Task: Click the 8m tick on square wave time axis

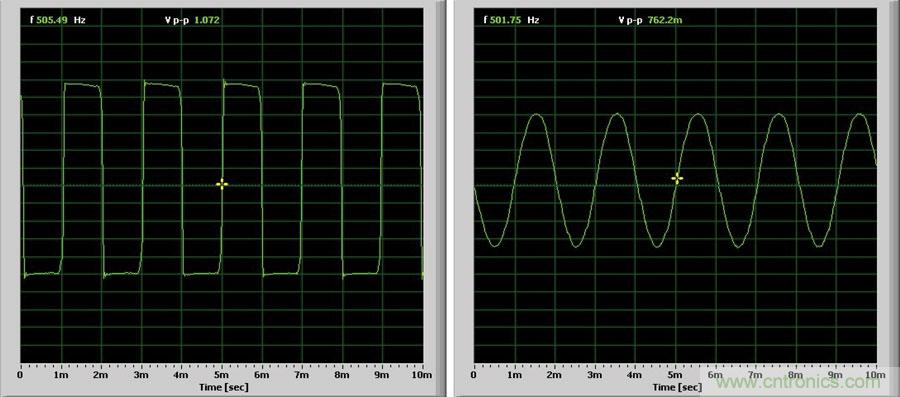Action: tap(343, 375)
